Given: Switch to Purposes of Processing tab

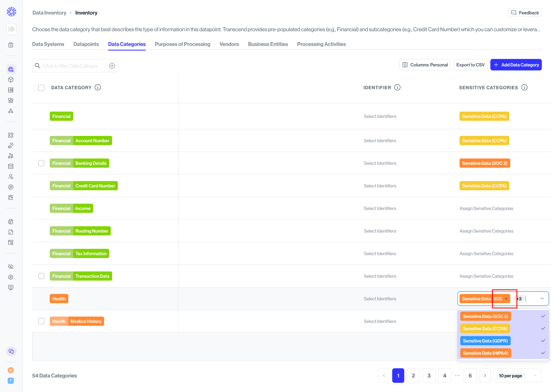Looking at the screenshot, I should (x=183, y=44).
